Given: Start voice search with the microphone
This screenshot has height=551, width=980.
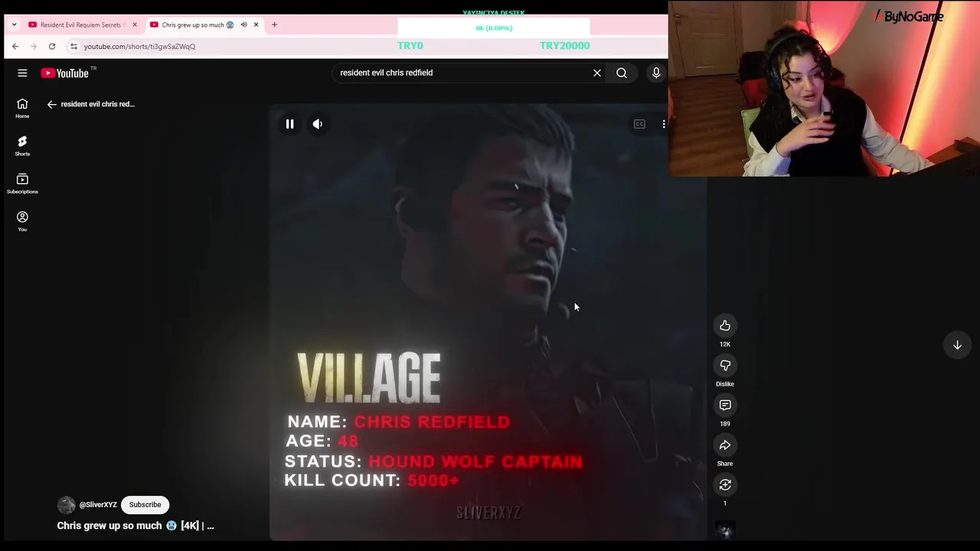Looking at the screenshot, I should point(656,73).
